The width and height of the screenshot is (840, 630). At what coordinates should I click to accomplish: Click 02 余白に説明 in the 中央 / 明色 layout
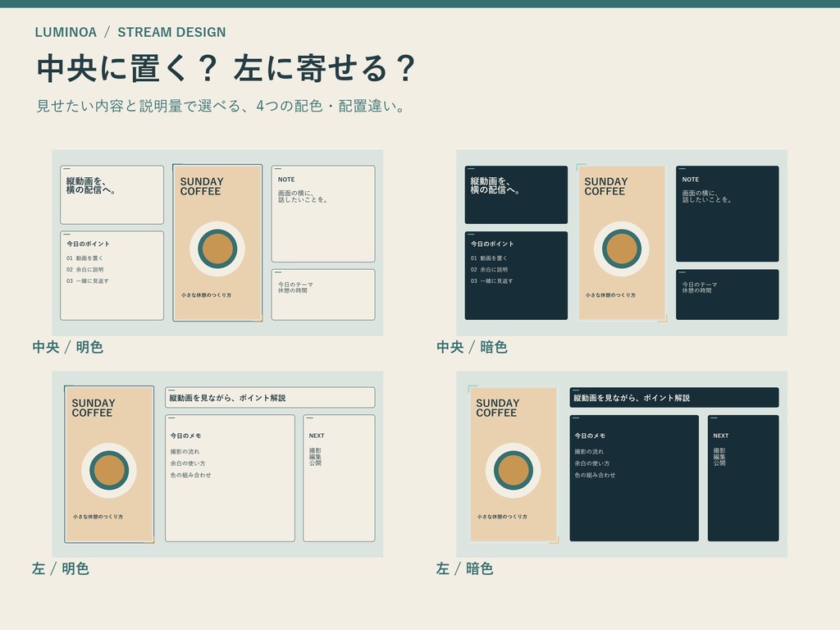[x=84, y=269]
